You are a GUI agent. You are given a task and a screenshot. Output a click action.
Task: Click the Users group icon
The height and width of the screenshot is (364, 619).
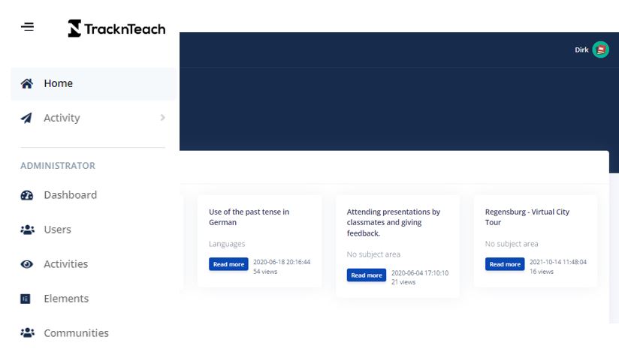[27, 230]
